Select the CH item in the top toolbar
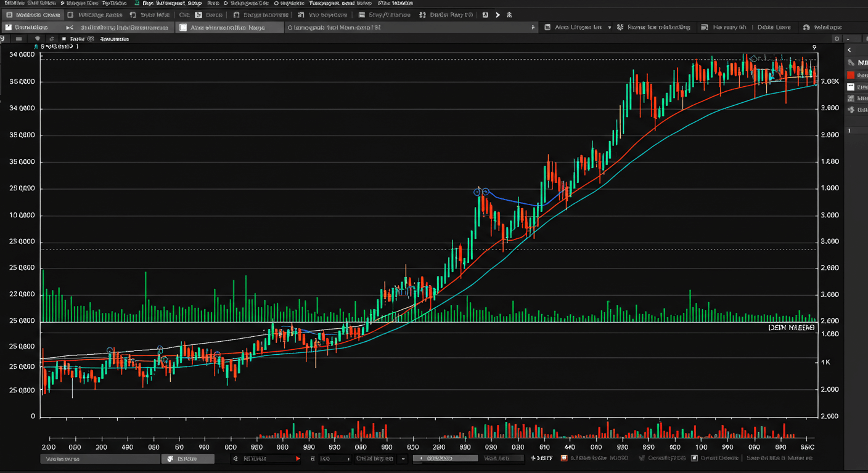Viewport: 868px width, 473px height. click(x=184, y=15)
